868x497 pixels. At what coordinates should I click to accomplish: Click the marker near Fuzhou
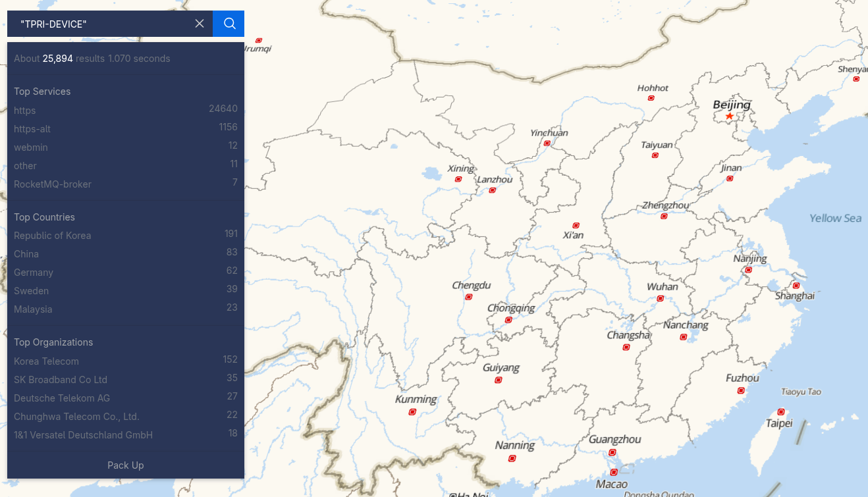[742, 389]
